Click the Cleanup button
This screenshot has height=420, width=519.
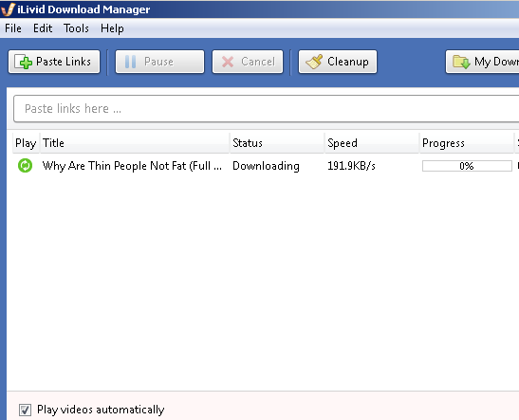(338, 62)
